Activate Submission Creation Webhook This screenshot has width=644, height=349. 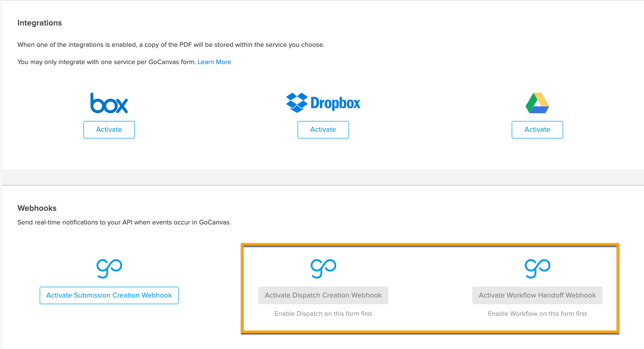(x=109, y=295)
